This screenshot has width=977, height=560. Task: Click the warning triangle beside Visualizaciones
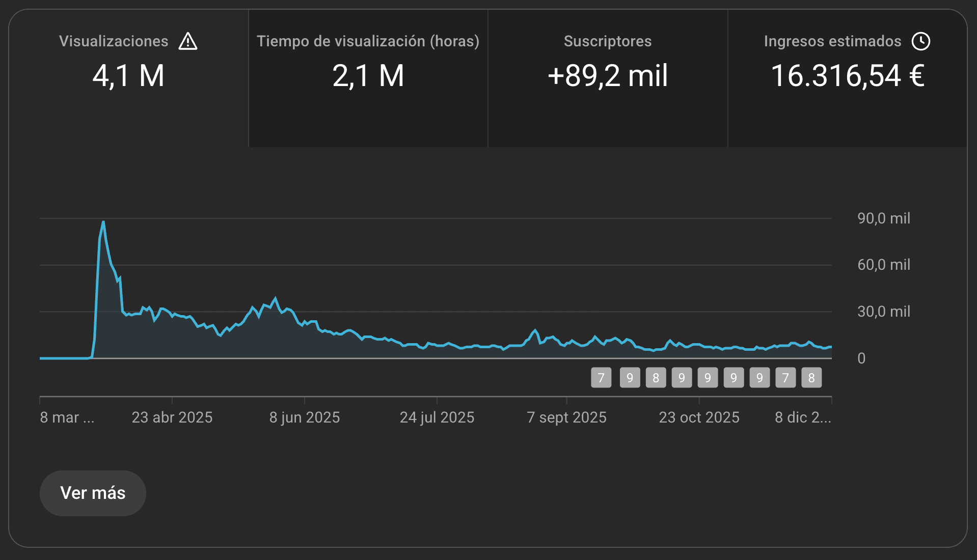(x=188, y=41)
